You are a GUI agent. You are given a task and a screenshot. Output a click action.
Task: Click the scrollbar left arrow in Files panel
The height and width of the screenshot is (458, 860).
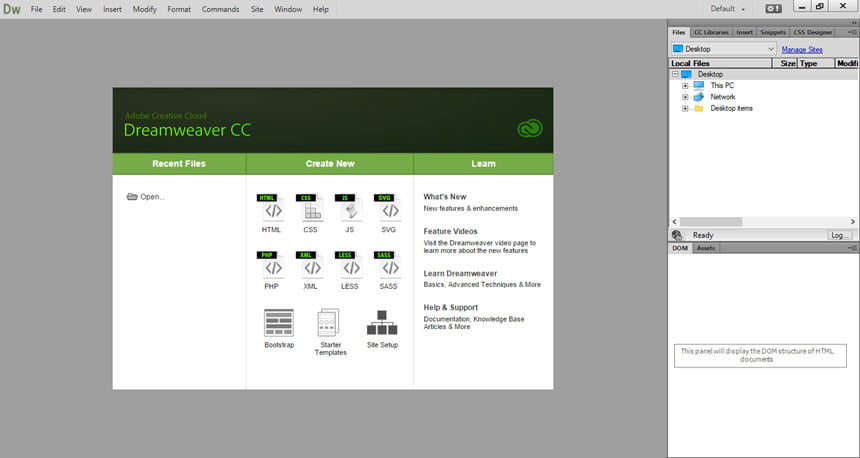pos(675,222)
